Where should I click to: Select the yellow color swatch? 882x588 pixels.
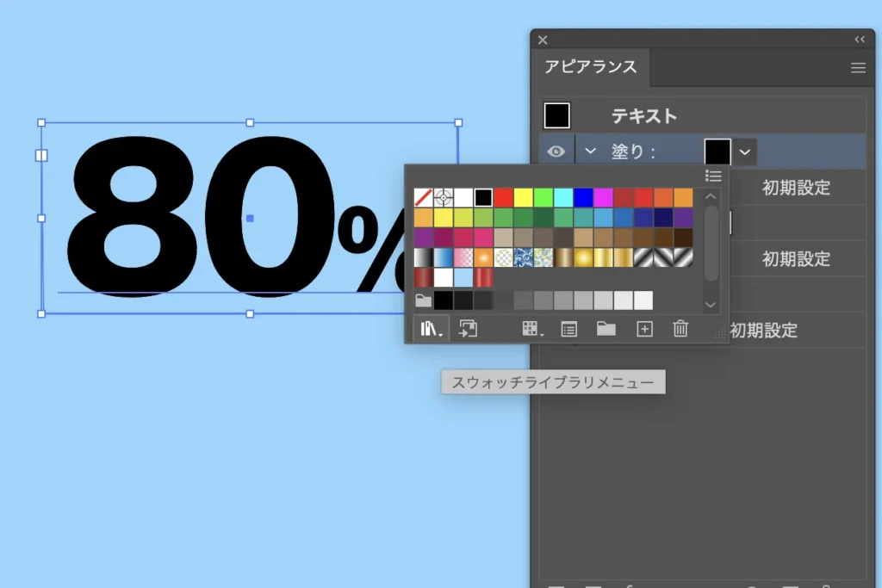[x=523, y=197]
